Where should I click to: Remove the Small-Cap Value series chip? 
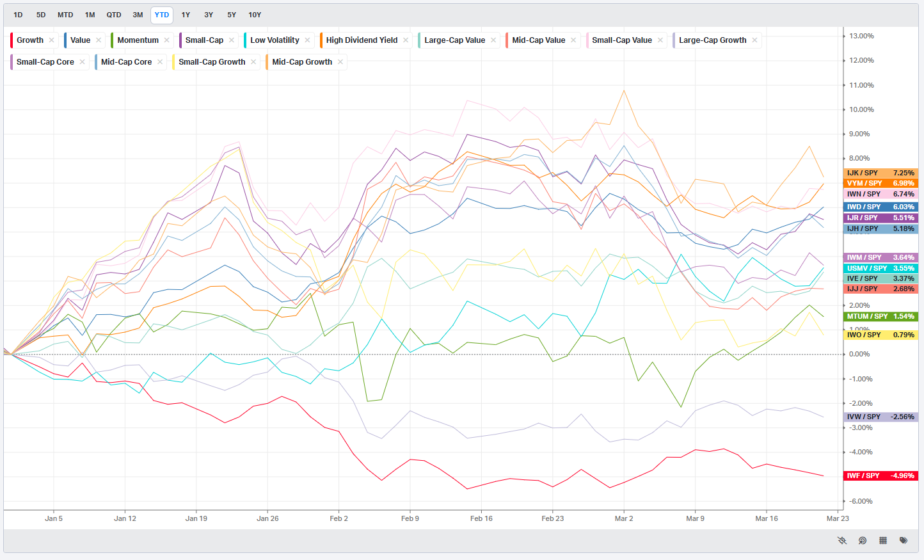tap(660, 40)
